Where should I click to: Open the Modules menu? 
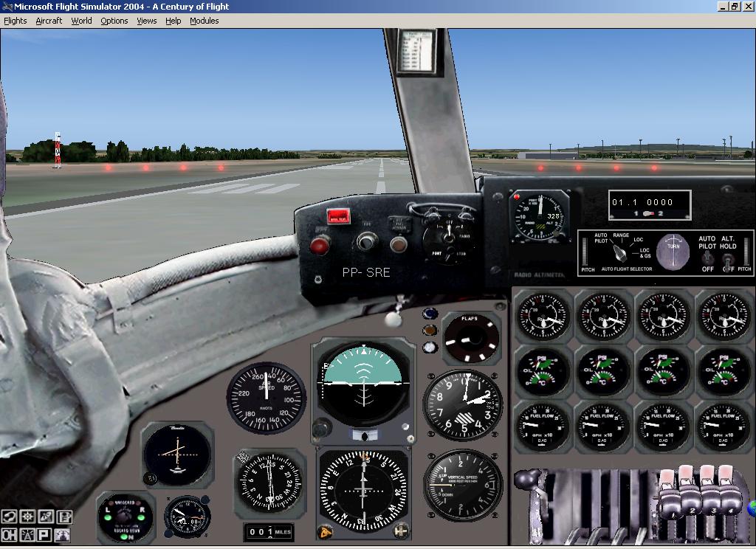204,21
